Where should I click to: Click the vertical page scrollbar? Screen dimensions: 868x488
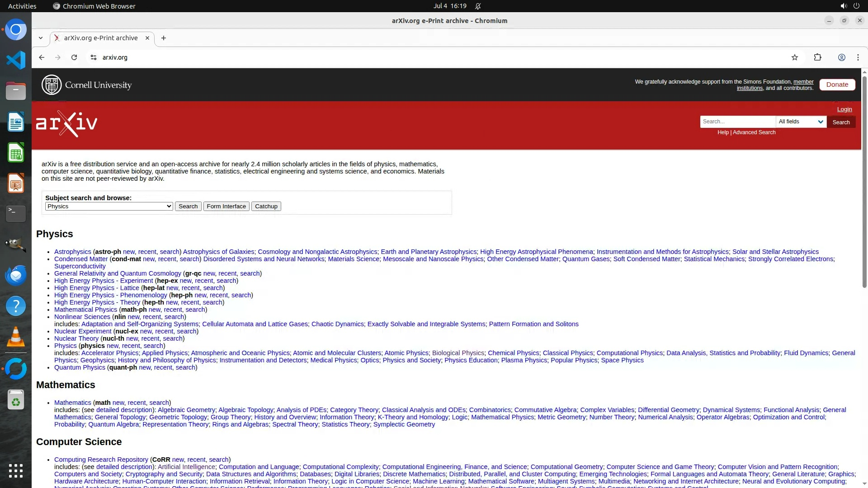[864, 181]
